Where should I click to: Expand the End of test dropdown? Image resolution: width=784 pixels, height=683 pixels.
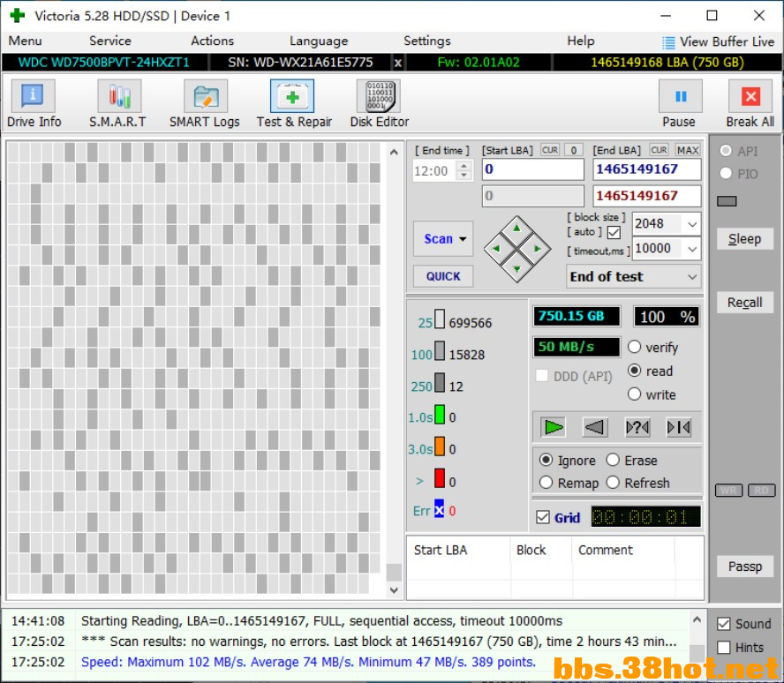point(691,277)
